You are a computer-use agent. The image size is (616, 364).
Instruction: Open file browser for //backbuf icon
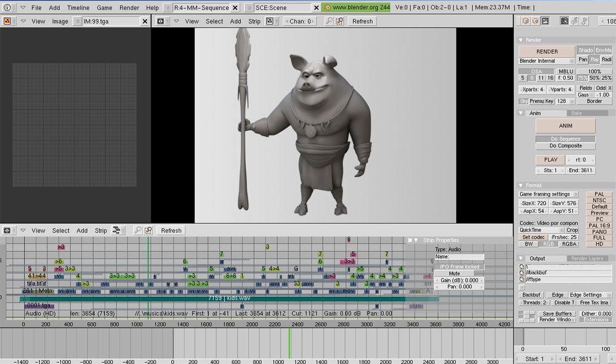[522, 272]
